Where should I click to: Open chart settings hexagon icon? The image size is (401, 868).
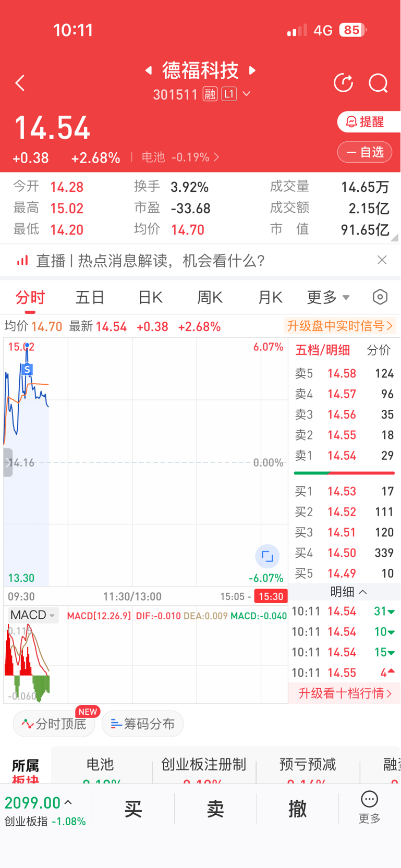pyautogui.click(x=380, y=297)
